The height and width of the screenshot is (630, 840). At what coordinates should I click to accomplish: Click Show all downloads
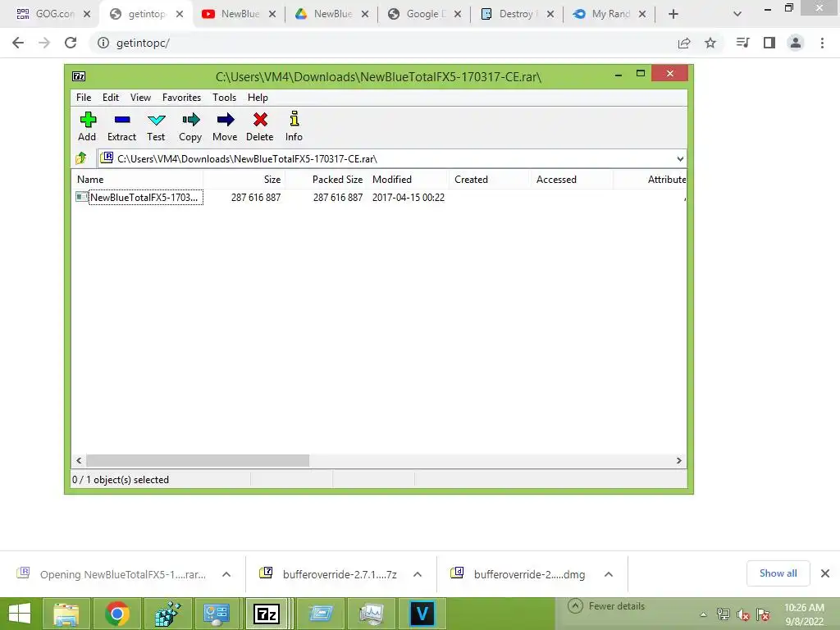pos(778,573)
